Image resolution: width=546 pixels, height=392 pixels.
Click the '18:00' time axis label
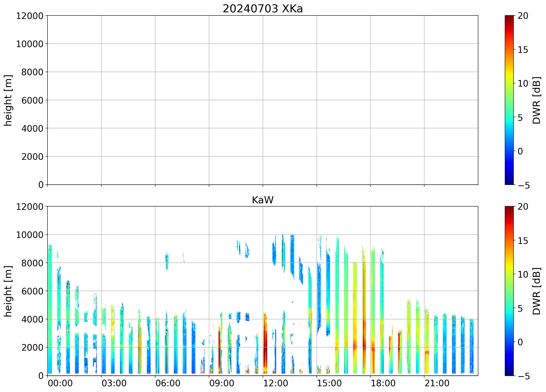click(x=383, y=383)
